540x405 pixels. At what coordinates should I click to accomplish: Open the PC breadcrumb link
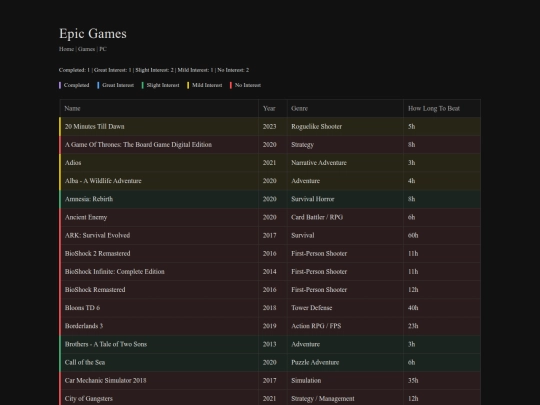coord(103,49)
